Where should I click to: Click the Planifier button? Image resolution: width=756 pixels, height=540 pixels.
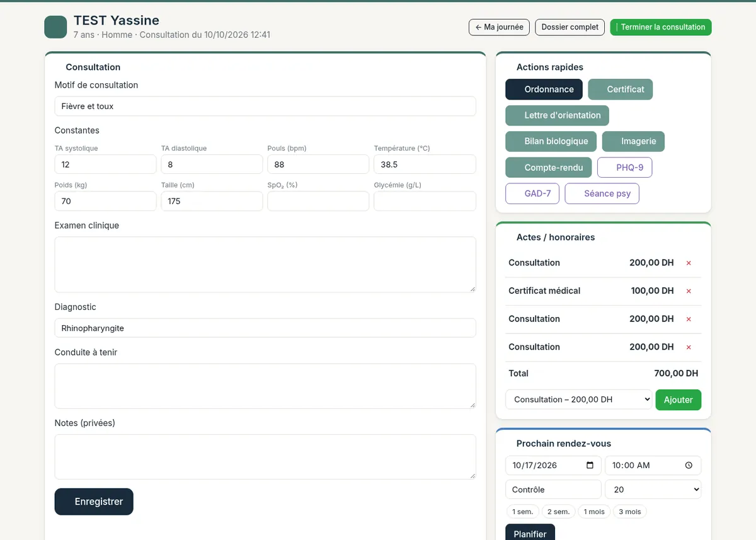[530, 533]
